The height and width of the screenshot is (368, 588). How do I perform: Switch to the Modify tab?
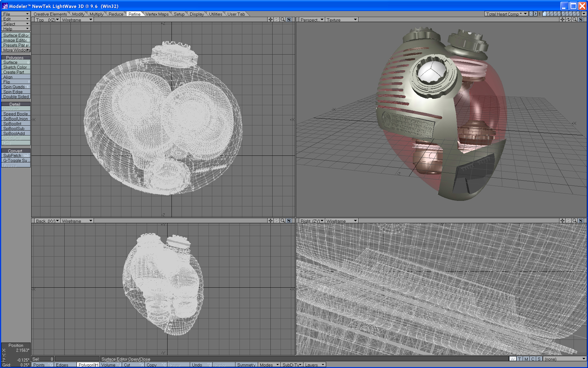[x=78, y=14]
